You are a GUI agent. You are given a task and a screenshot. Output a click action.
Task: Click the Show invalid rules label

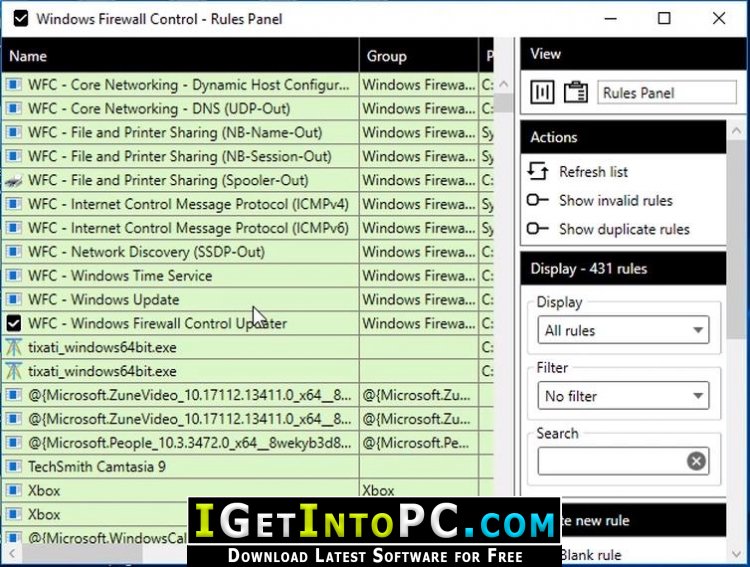click(x=616, y=200)
